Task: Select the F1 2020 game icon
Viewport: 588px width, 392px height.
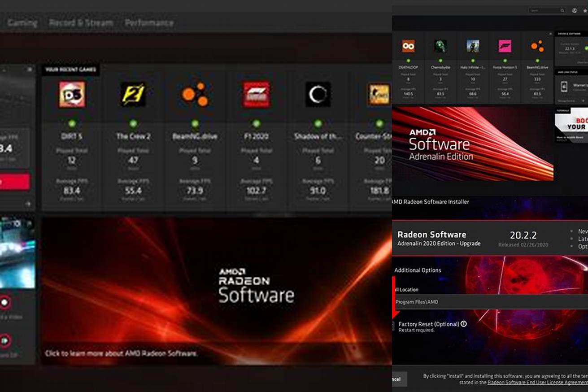Action: 256,94
